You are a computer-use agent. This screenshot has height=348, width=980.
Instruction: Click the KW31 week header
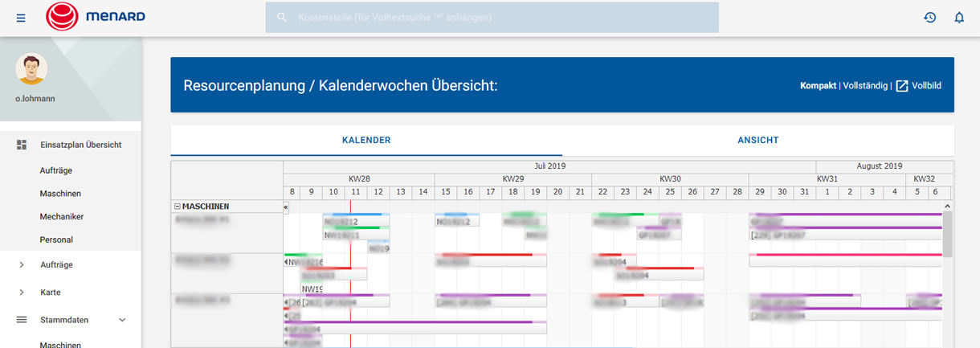(827, 179)
